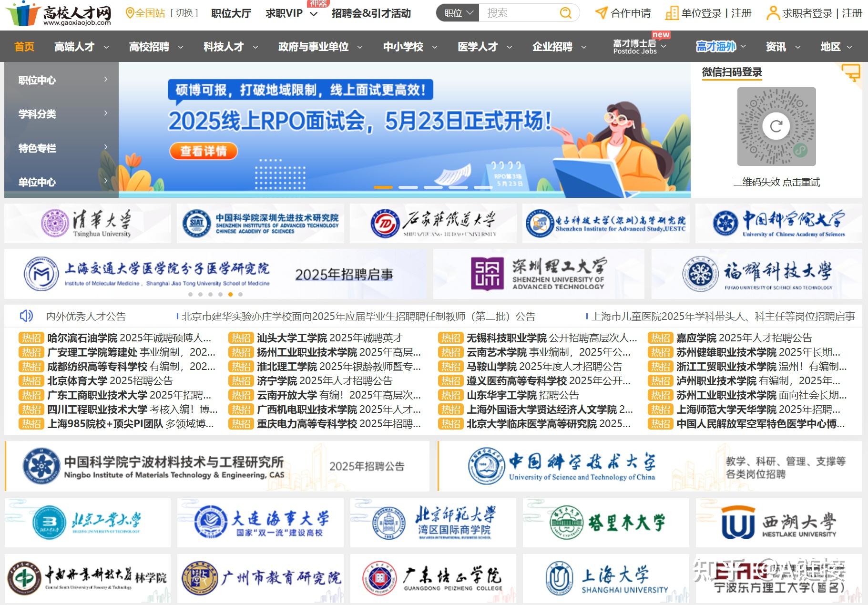Open the 资讯 nav item
Image resolution: width=868 pixels, height=605 pixels.
click(776, 46)
